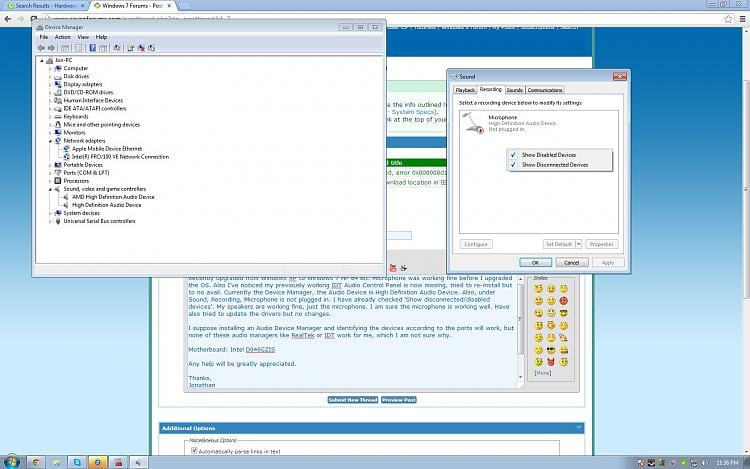Screen dimensions: 750x469
Task: Click Submit New Thread button
Action: pos(353,400)
